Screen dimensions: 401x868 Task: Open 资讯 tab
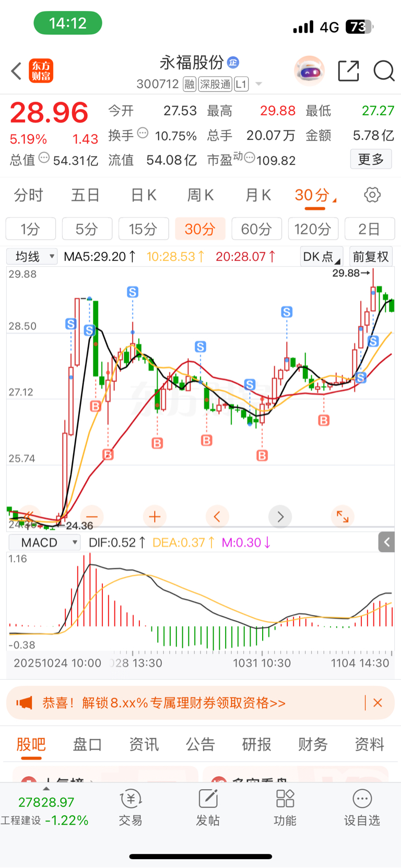pos(144,744)
